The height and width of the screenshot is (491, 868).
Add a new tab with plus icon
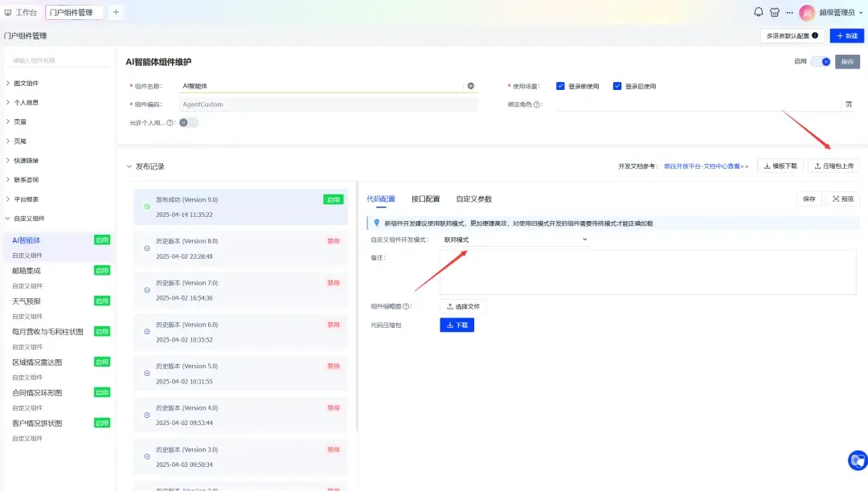tap(116, 12)
